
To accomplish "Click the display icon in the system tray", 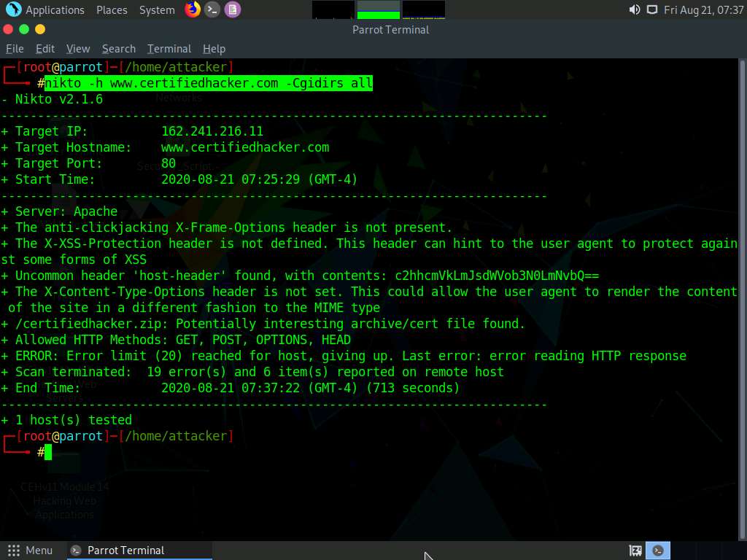I will [651, 10].
